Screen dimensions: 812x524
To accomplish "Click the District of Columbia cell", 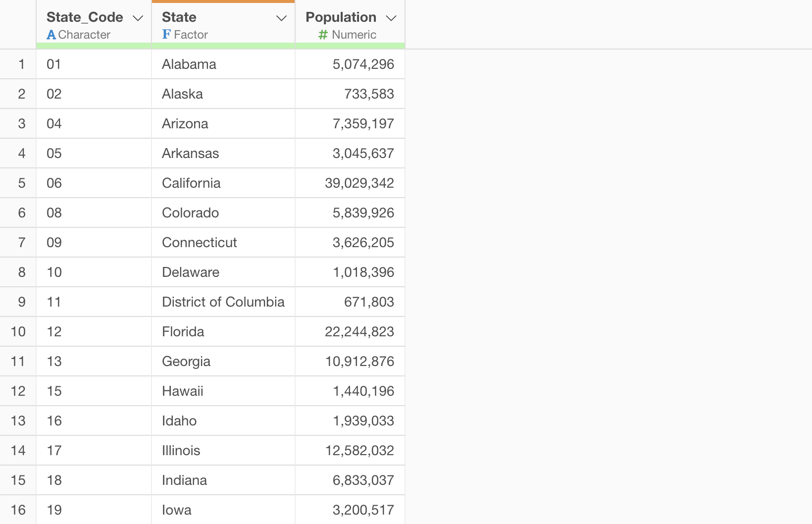I will (223, 302).
